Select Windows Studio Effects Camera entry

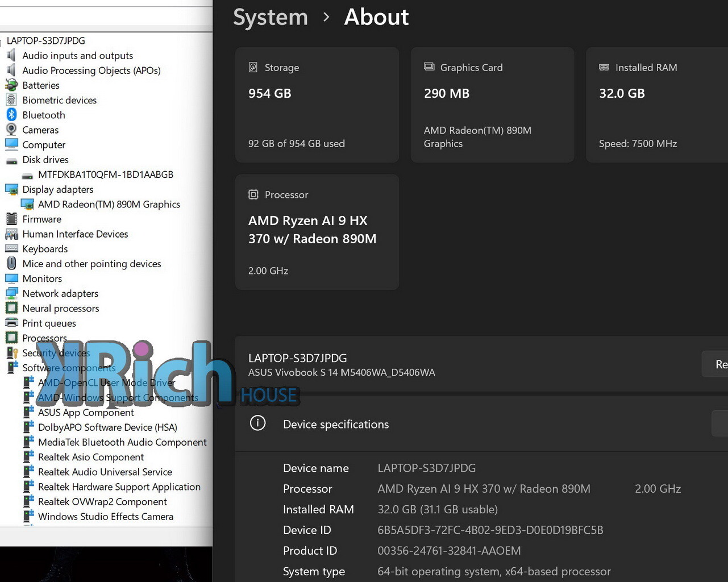[x=106, y=516]
